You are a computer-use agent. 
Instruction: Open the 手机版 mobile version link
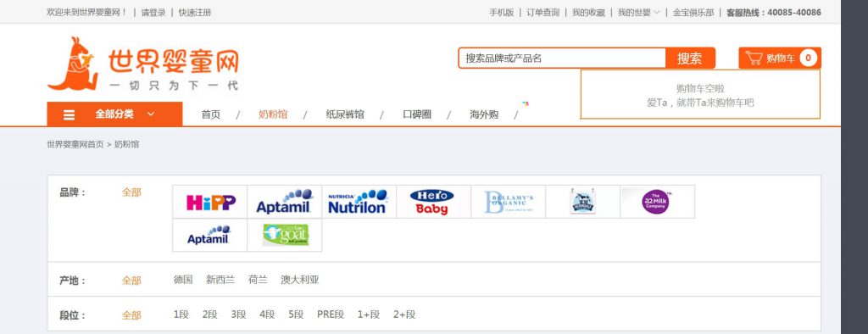[502, 12]
